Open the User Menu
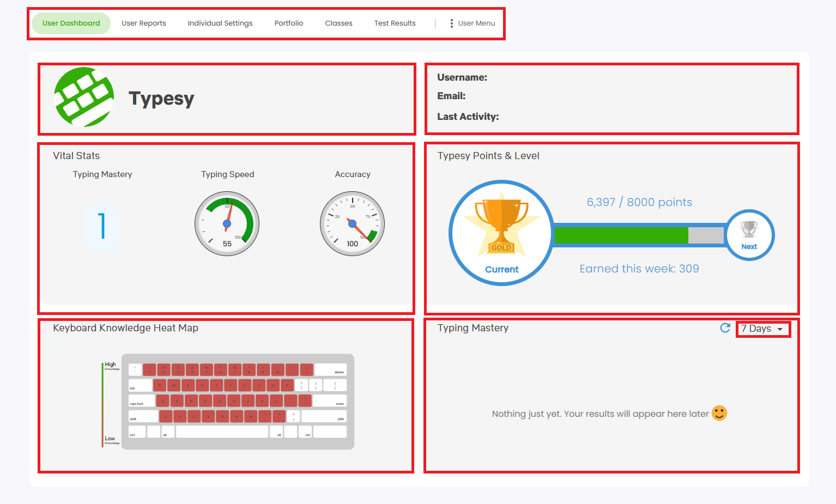 (x=472, y=23)
